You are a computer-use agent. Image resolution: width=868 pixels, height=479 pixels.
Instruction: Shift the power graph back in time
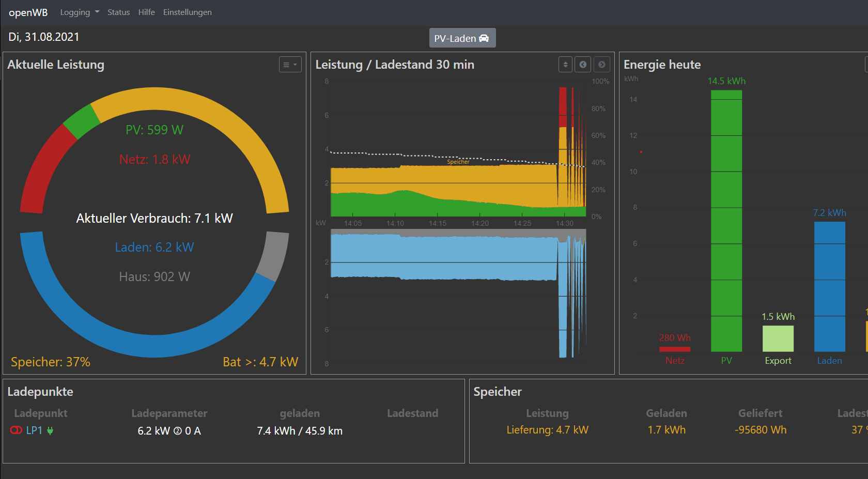pyautogui.click(x=583, y=65)
